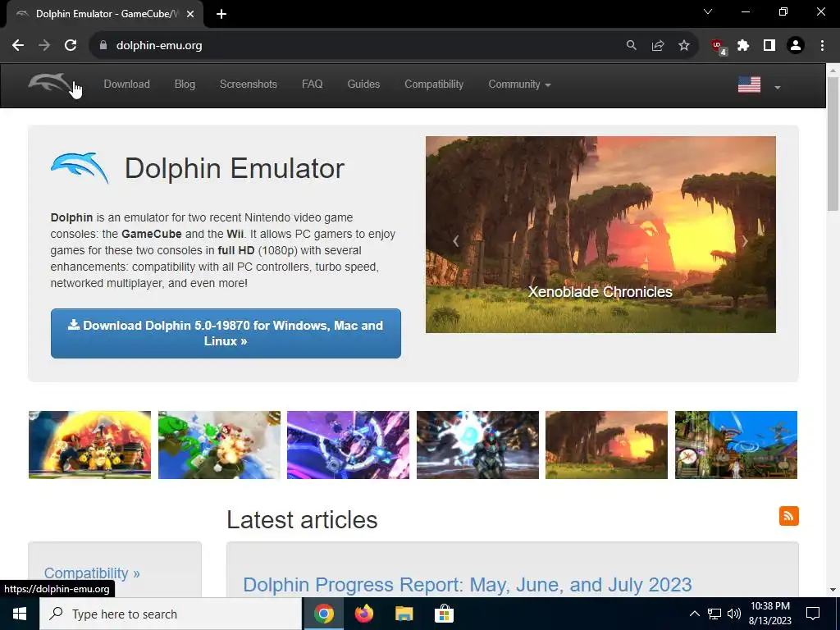
Task: Click Download Dolphin 5.0-19870 button
Action: click(226, 333)
